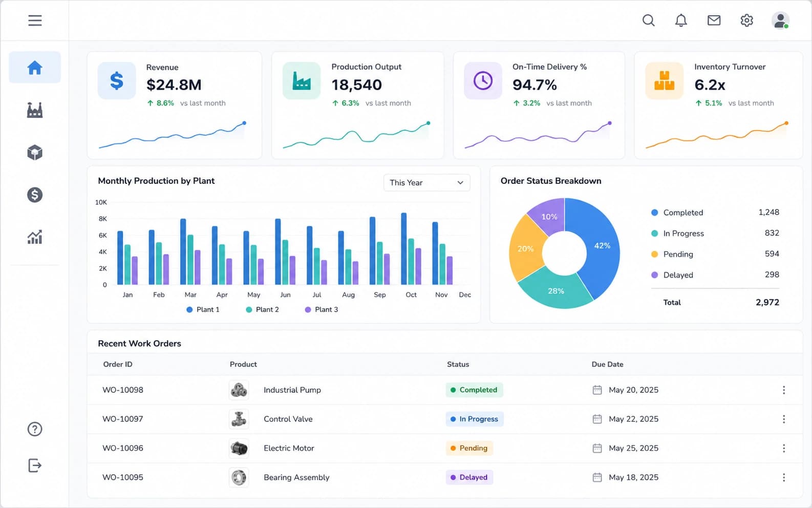Click the Industrial Pump product name
Image resolution: width=812 pixels, height=508 pixels.
click(x=292, y=390)
